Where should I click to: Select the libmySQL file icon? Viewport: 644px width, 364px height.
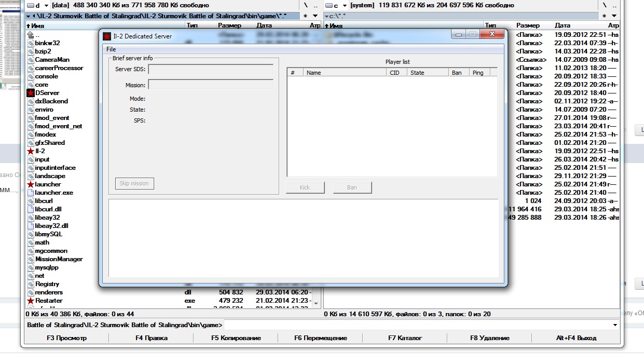coord(31,234)
